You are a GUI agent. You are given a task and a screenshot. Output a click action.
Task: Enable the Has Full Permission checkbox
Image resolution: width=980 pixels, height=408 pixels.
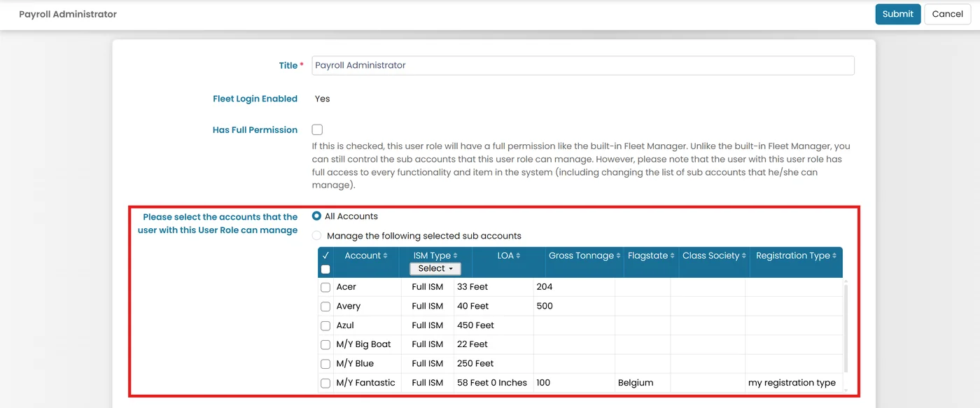pyautogui.click(x=317, y=129)
